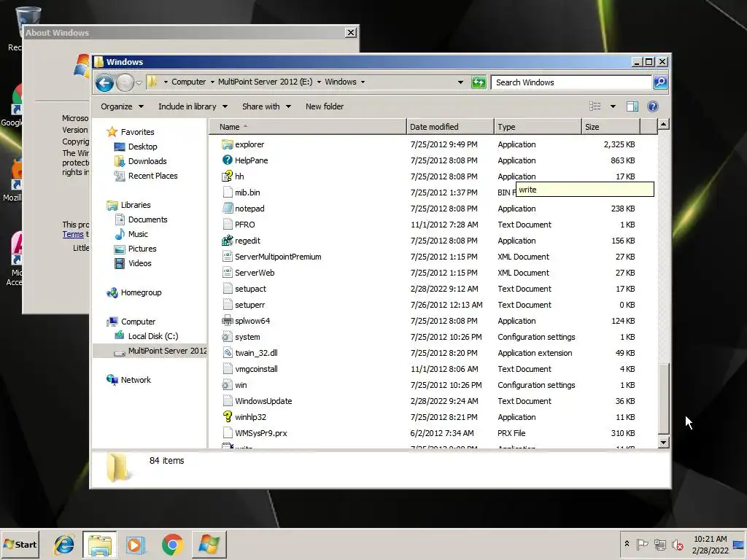This screenshot has width=747, height=560.
Task: Click the muted volume tray icon
Action: [x=677, y=544]
